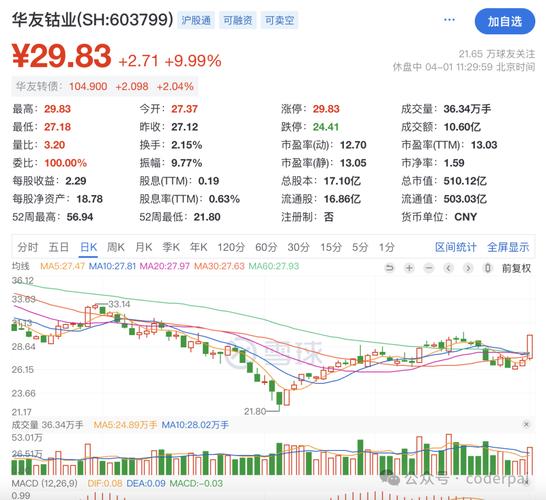This screenshot has height=500, width=546.
Task: Switch to the 15分 chart tab
Action: pos(331,247)
